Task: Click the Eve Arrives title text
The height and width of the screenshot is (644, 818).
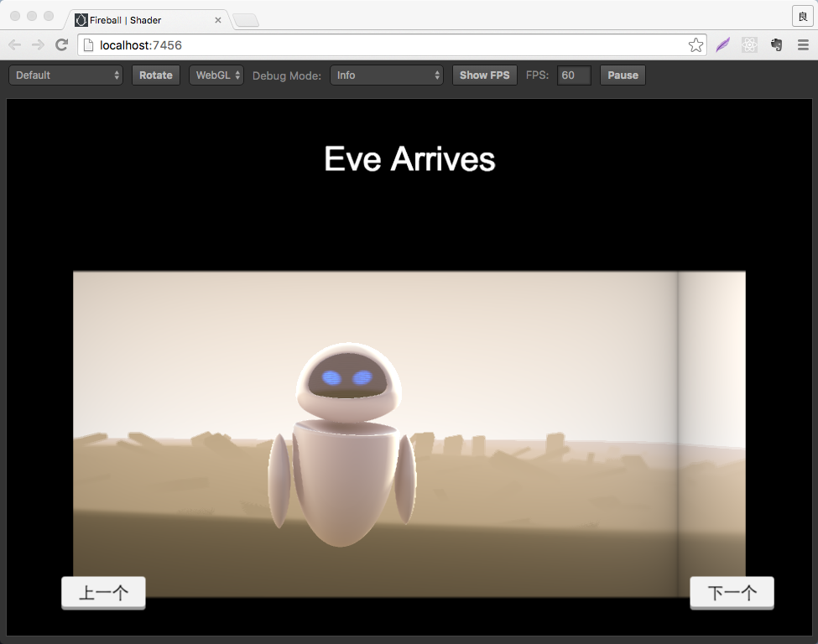Action: [x=409, y=159]
